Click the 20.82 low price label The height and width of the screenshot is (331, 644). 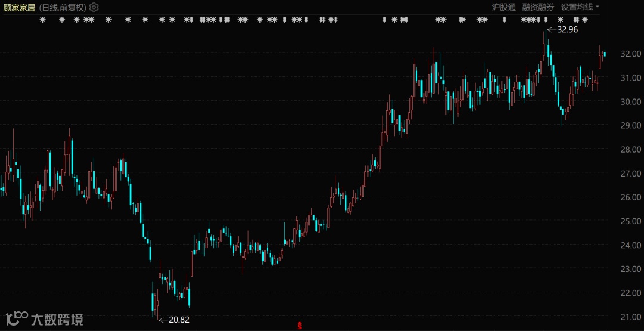tap(179, 320)
